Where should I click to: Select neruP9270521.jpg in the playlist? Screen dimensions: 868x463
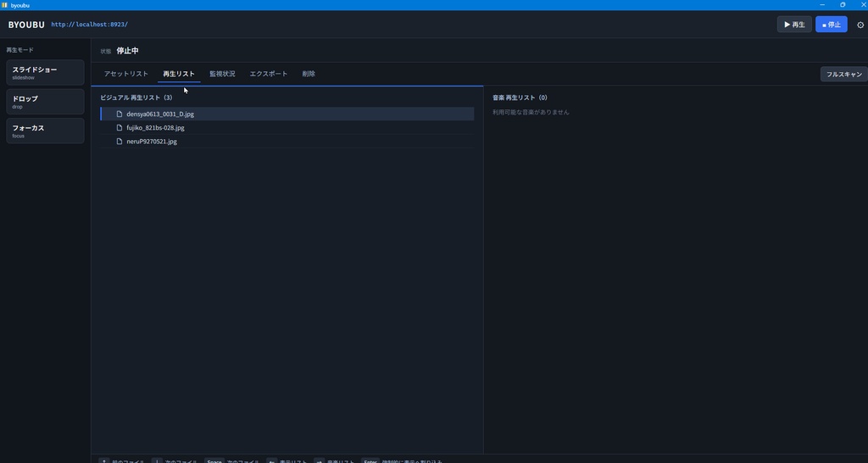point(287,142)
